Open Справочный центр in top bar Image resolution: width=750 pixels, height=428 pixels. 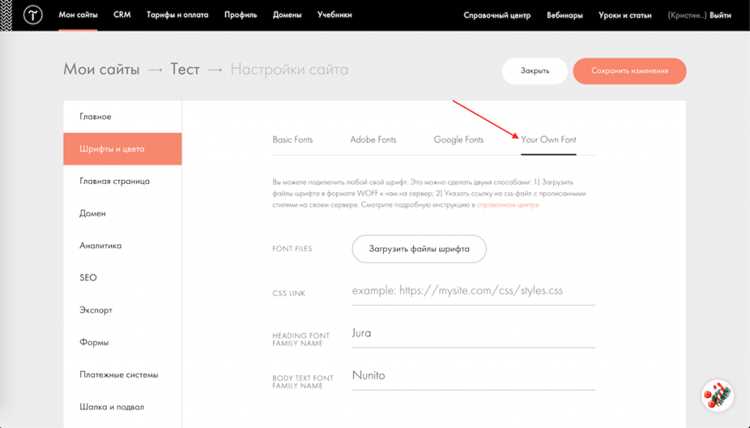497,15
